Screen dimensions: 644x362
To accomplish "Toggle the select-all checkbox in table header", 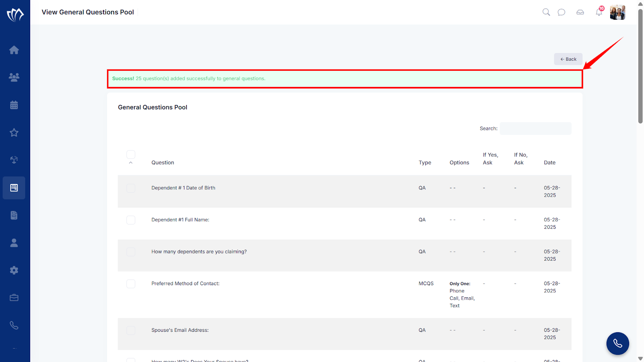I will 131,154.
